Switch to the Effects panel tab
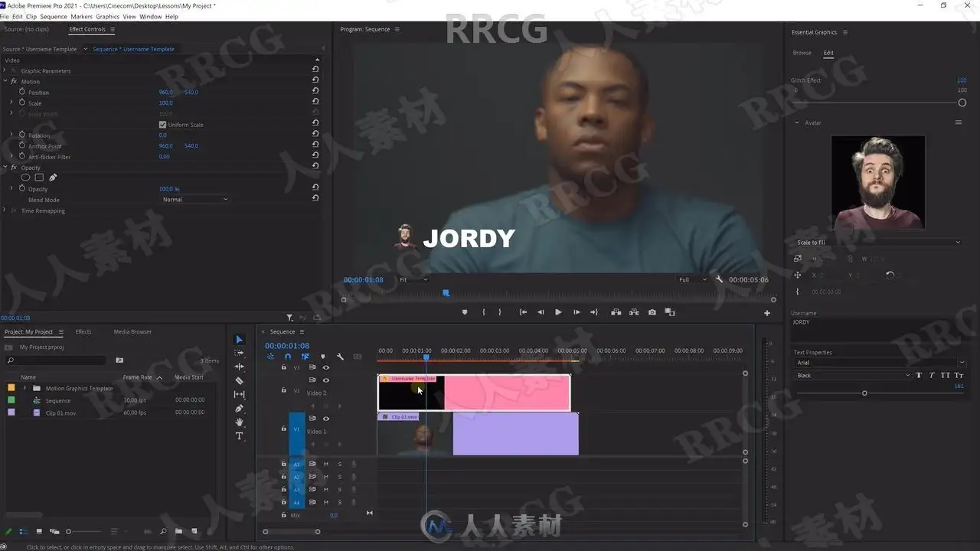Screen dimensions: 980x551 tap(83, 332)
